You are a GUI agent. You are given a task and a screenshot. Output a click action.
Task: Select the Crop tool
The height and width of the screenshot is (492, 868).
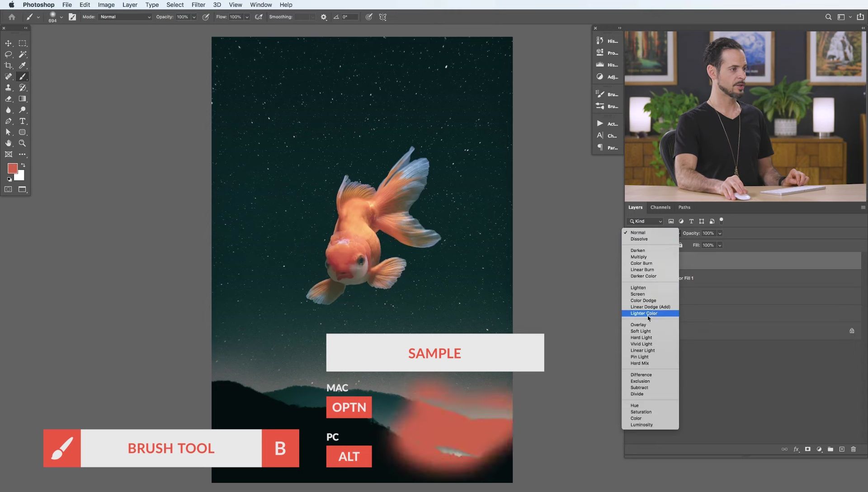pyautogui.click(x=8, y=66)
